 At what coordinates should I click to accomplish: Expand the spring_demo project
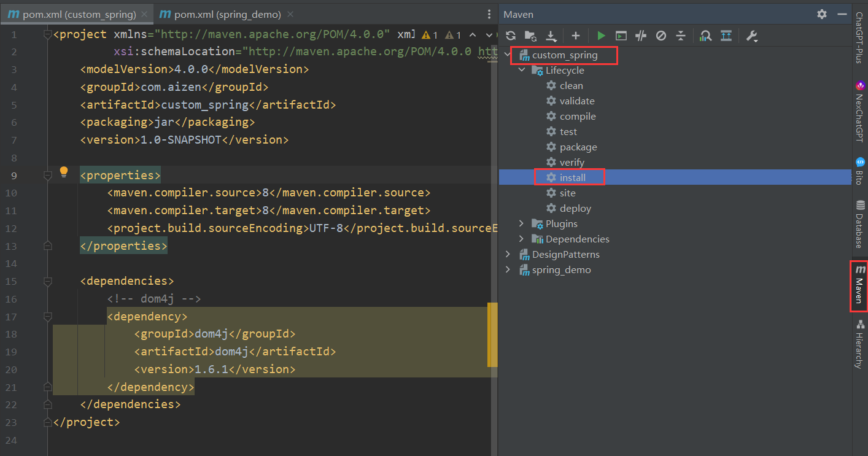tap(508, 269)
